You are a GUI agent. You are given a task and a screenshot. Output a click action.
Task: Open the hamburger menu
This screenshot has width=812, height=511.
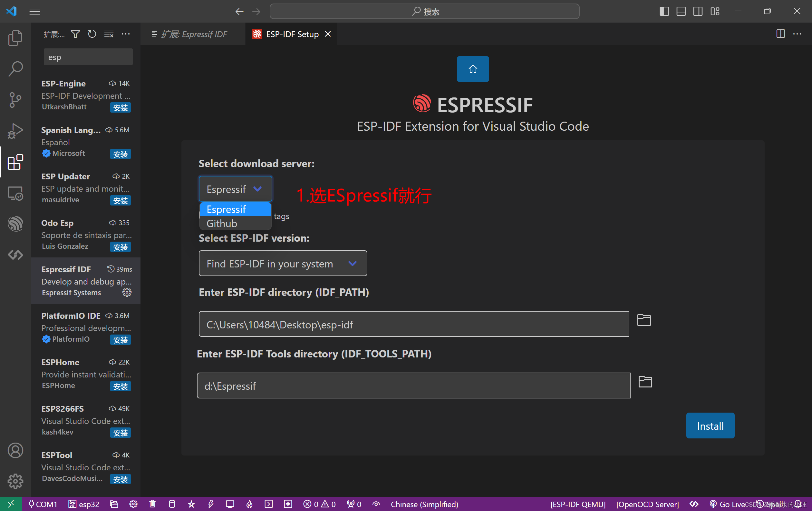tap(35, 11)
